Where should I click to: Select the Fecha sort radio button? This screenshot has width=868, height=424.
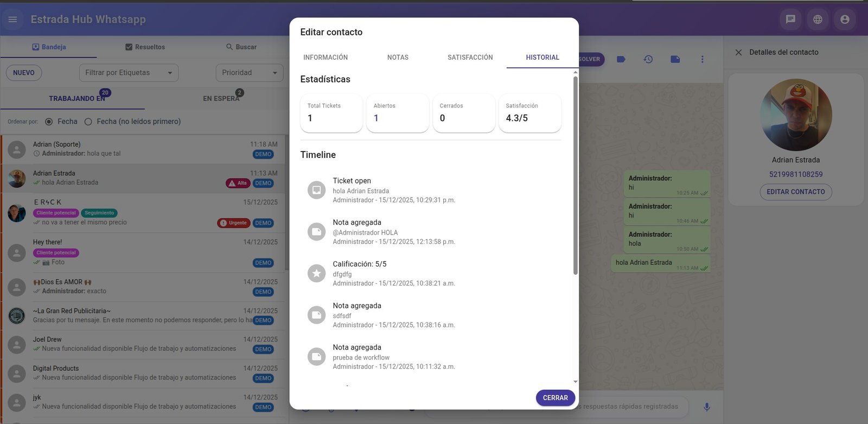(x=49, y=122)
